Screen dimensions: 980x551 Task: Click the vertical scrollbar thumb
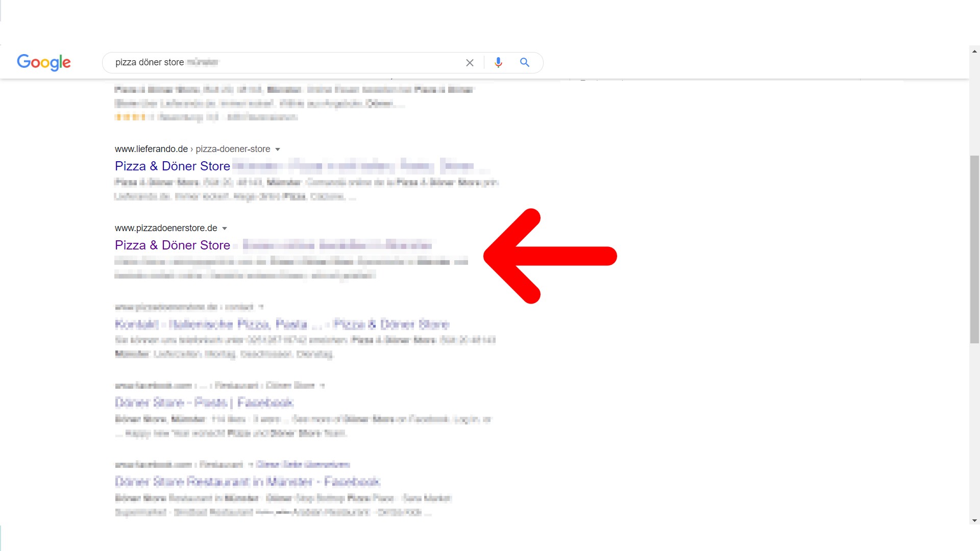(974, 249)
